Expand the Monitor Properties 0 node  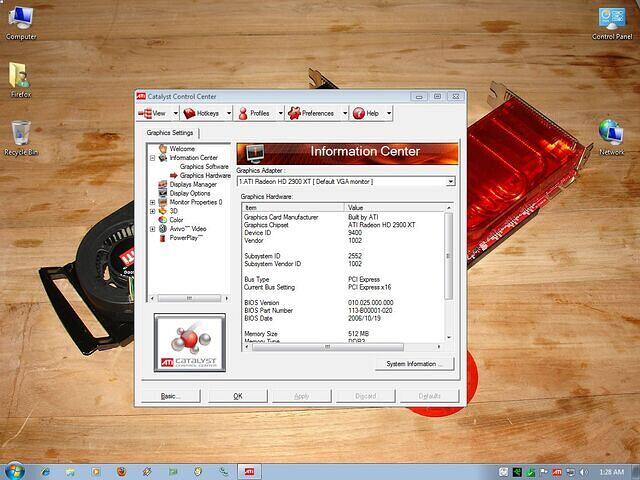click(x=153, y=202)
